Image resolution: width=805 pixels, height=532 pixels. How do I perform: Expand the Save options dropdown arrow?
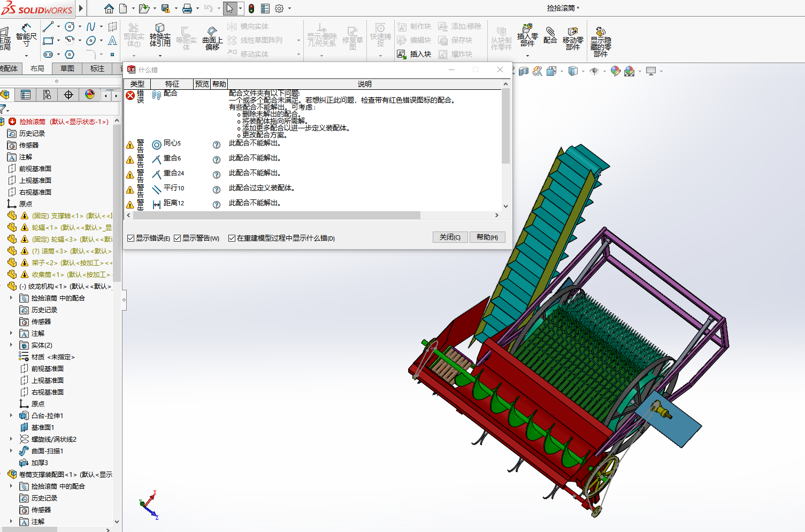click(176, 9)
